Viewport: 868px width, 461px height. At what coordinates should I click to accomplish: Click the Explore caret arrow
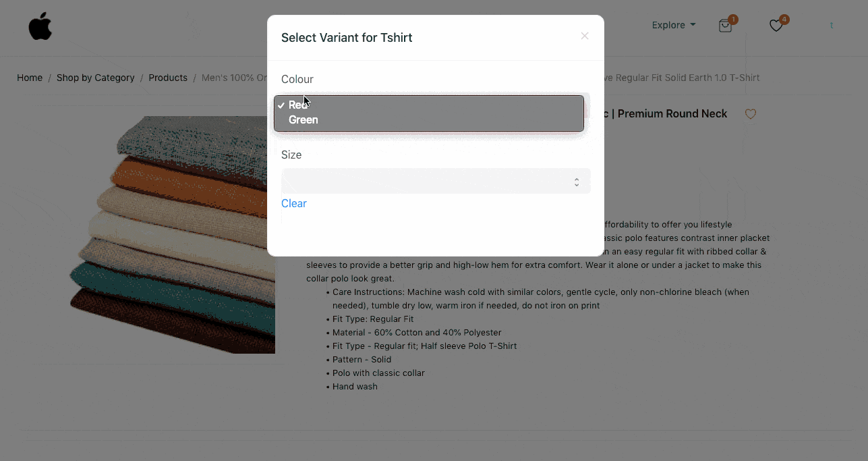[693, 26]
